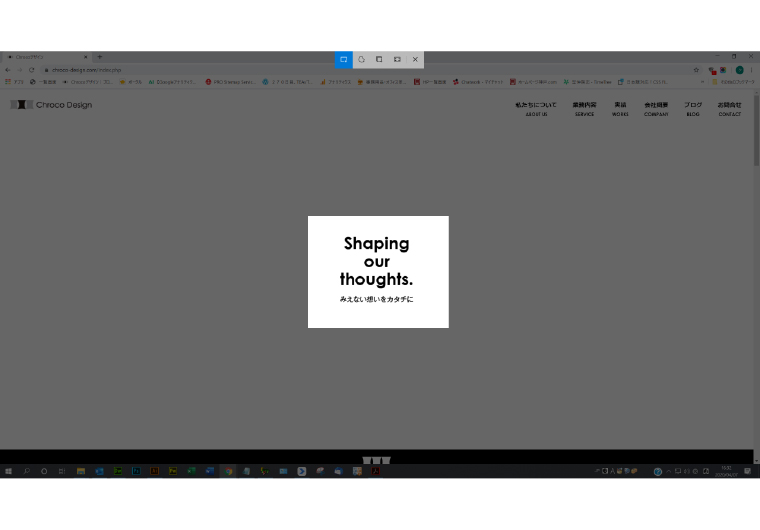Go to the WORKS page
The width and height of the screenshot is (760, 530).
[620, 108]
